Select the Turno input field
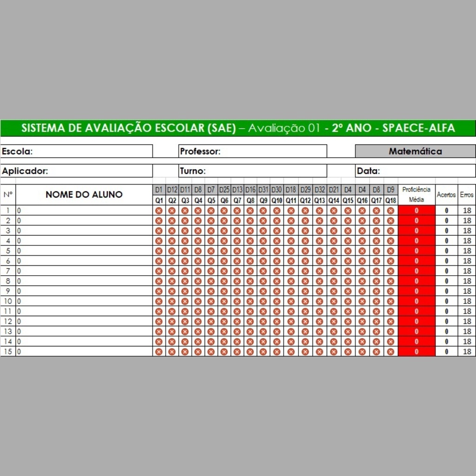The width and height of the screenshot is (476, 476). coord(252,171)
